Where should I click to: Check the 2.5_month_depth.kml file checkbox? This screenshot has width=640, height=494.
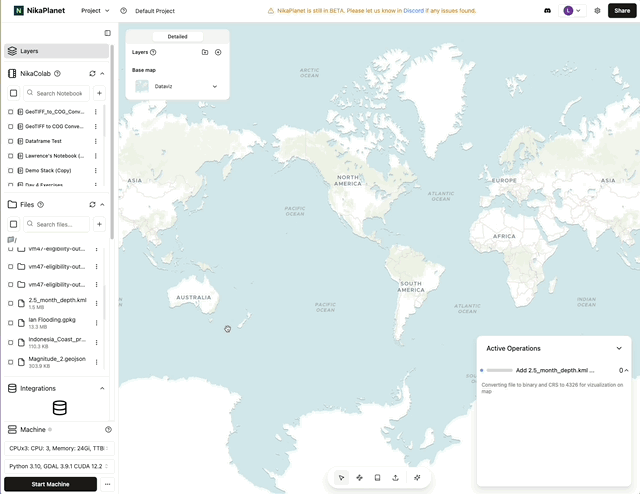(x=11, y=303)
